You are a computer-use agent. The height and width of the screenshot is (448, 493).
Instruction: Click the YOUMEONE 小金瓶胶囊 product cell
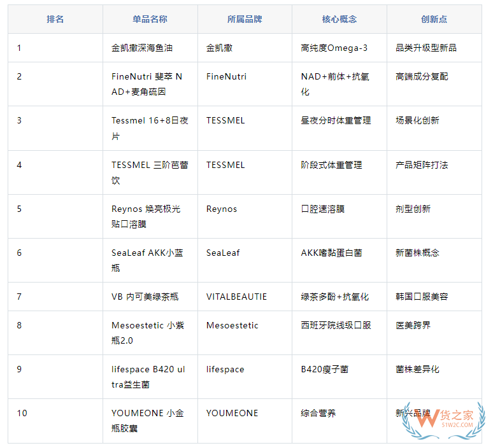(x=150, y=421)
